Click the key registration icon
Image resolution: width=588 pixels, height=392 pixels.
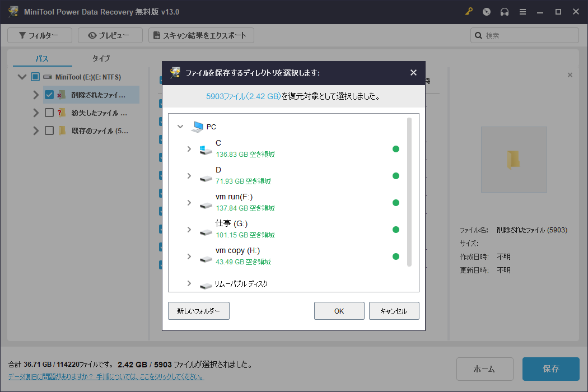[469, 12]
